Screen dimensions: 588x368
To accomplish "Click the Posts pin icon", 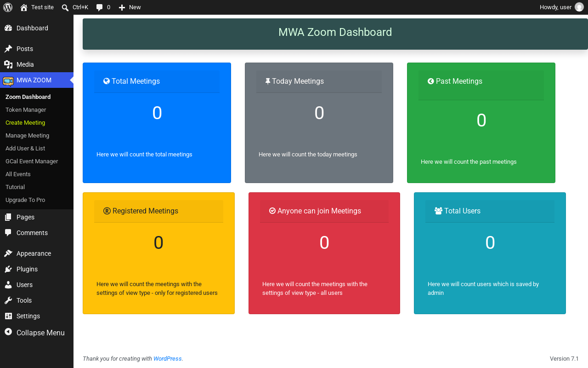I will [x=8, y=49].
